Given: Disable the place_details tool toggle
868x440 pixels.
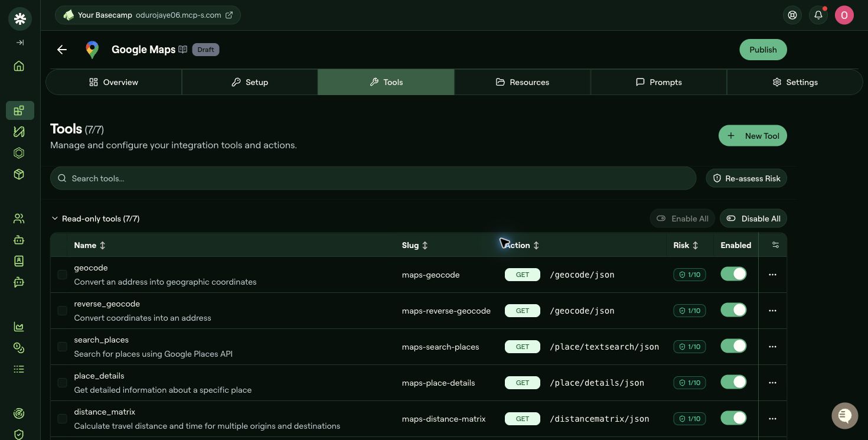Looking at the screenshot, I should pos(733,382).
